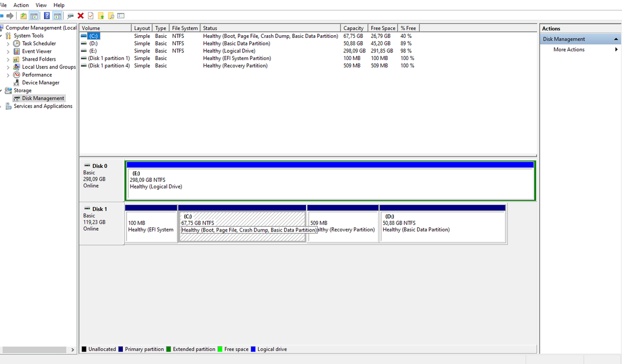
Task: Toggle show/hide console tree icon
Action: click(x=34, y=16)
